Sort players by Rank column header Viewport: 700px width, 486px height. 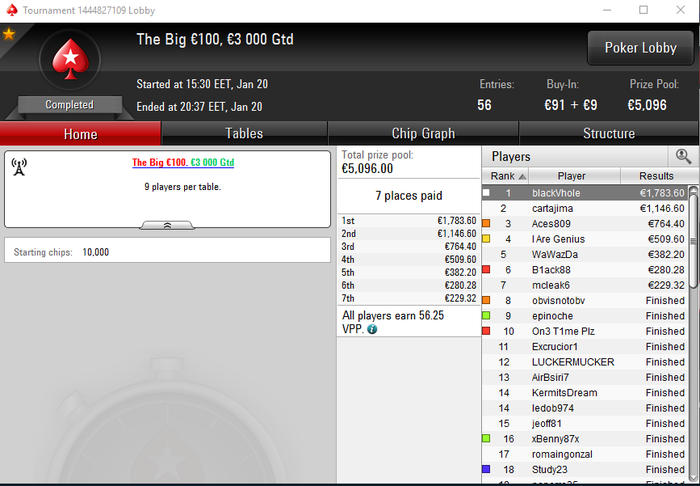coord(505,176)
